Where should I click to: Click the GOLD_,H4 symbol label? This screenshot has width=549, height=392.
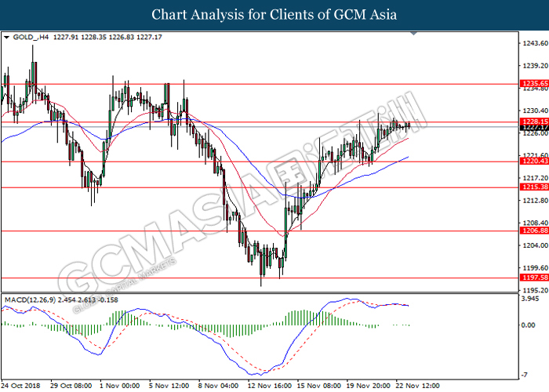(x=31, y=37)
